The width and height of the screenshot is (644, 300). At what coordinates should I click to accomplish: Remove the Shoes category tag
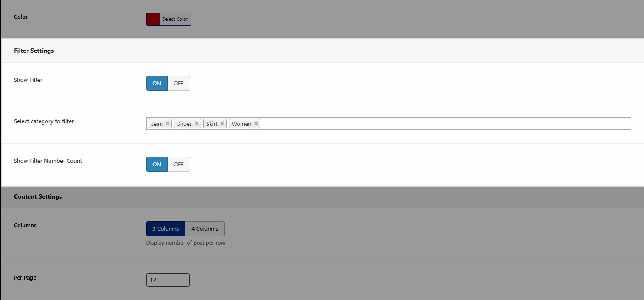pos(197,124)
